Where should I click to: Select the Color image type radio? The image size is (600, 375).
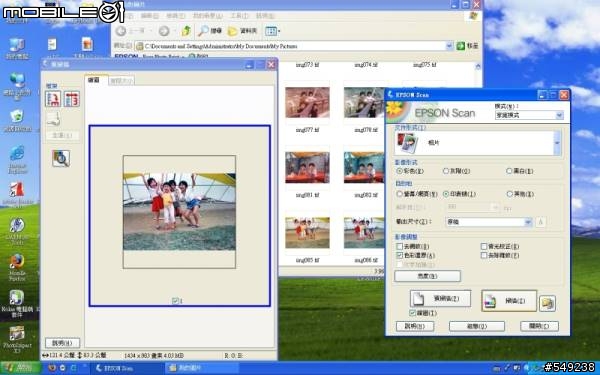(399, 171)
